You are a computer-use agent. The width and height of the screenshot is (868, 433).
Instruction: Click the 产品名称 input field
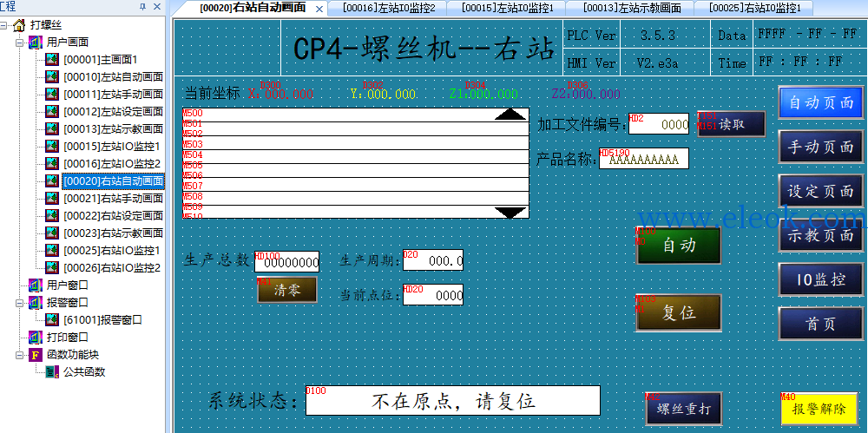(x=644, y=158)
